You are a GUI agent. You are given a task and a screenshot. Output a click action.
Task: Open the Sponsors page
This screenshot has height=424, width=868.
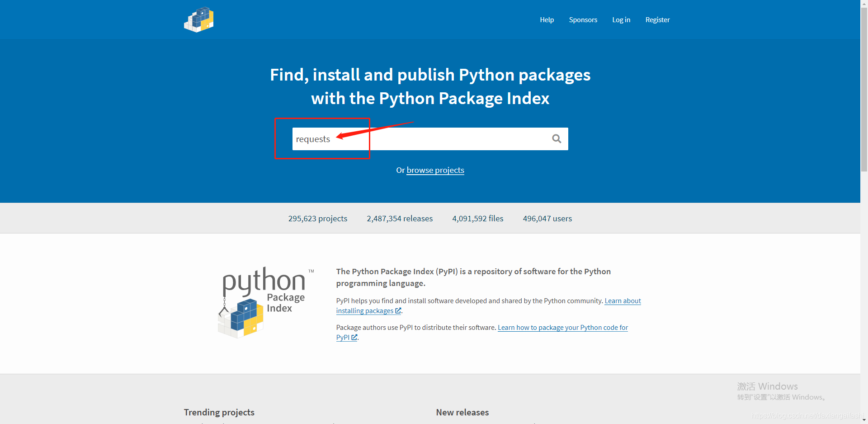click(583, 20)
